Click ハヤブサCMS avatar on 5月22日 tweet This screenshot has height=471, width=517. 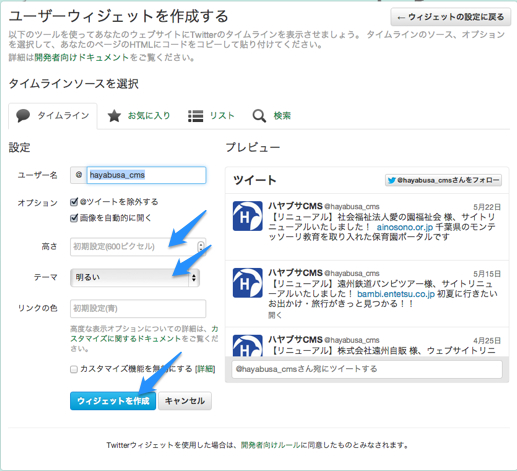click(x=247, y=216)
